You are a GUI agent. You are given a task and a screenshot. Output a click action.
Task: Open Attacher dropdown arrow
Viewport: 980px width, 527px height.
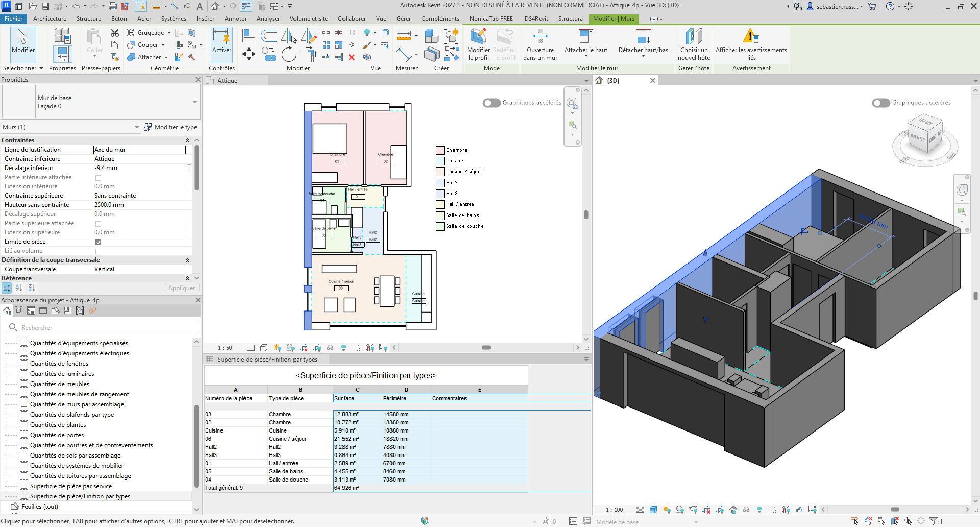[166, 57]
